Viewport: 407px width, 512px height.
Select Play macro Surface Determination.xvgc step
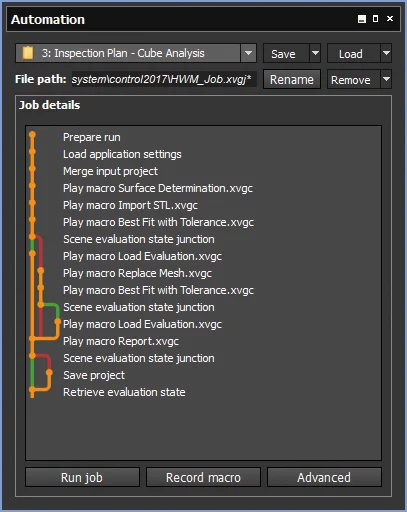(x=158, y=188)
